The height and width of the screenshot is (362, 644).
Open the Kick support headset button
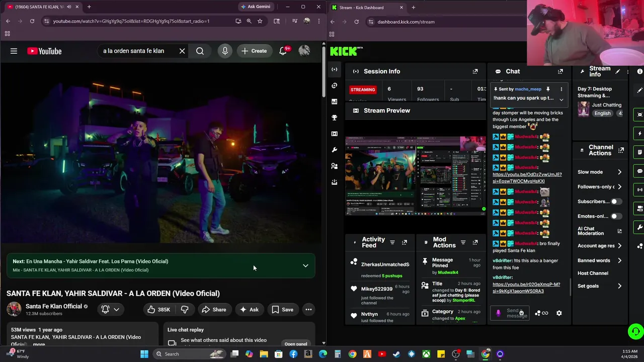636,331
